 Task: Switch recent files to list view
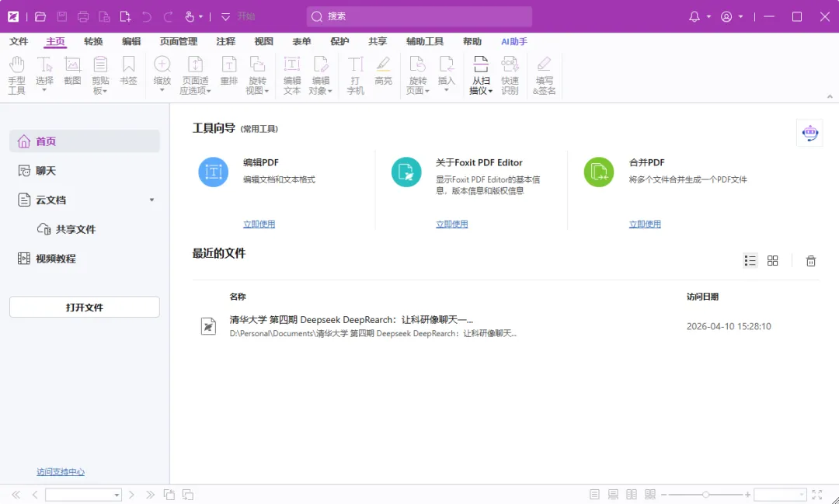pos(750,261)
